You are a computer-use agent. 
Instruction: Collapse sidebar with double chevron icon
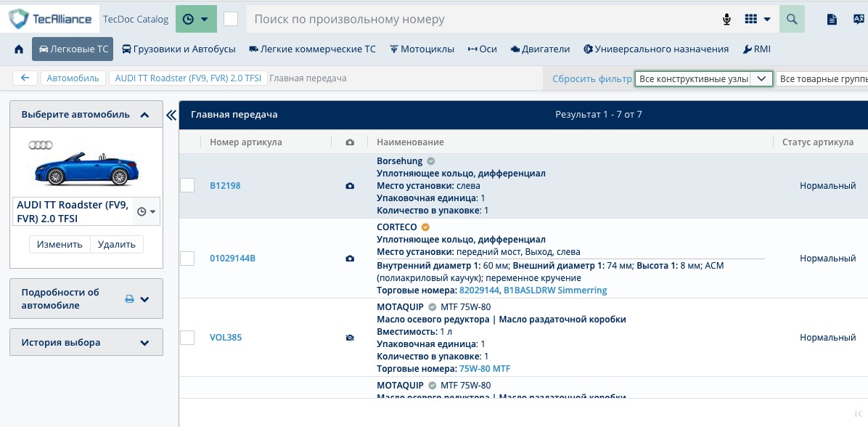pyautogui.click(x=171, y=115)
